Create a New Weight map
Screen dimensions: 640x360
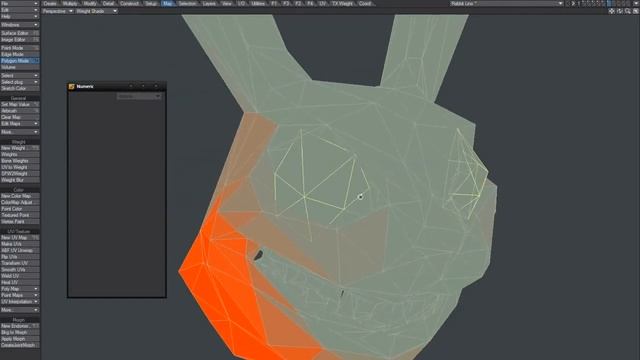click(x=20, y=148)
